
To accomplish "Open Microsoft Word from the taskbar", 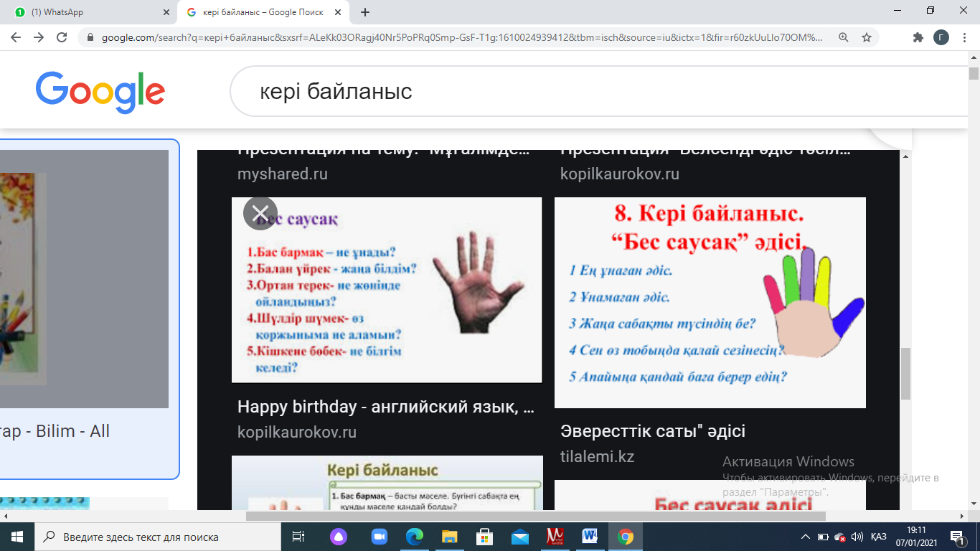I will (590, 537).
